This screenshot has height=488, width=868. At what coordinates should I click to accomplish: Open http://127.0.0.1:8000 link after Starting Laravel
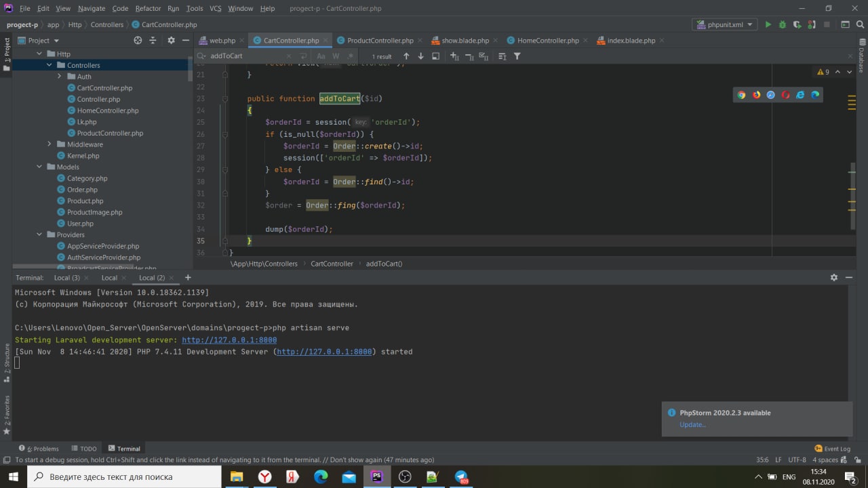click(229, 340)
